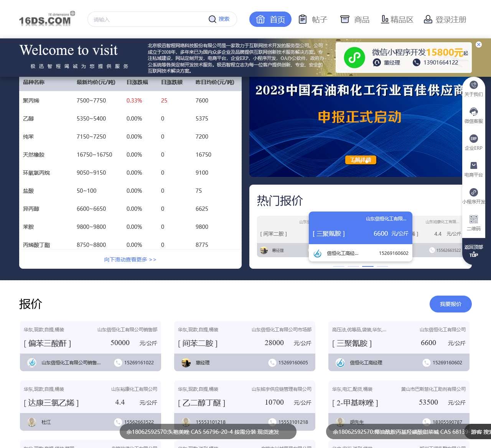This screenshot has height=448, width=491.
Task: Click the 异丙醇 row name
Action: (x=31, y=209)
